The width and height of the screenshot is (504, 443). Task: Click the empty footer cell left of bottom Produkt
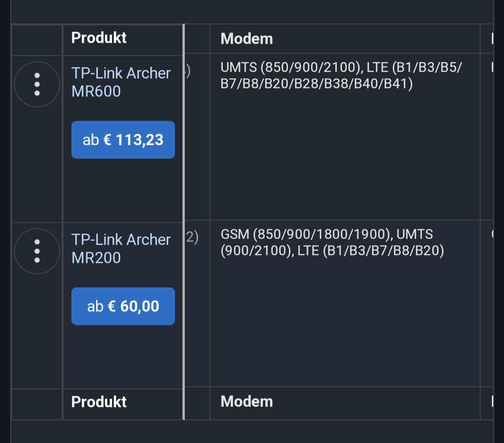coord(37,404)
